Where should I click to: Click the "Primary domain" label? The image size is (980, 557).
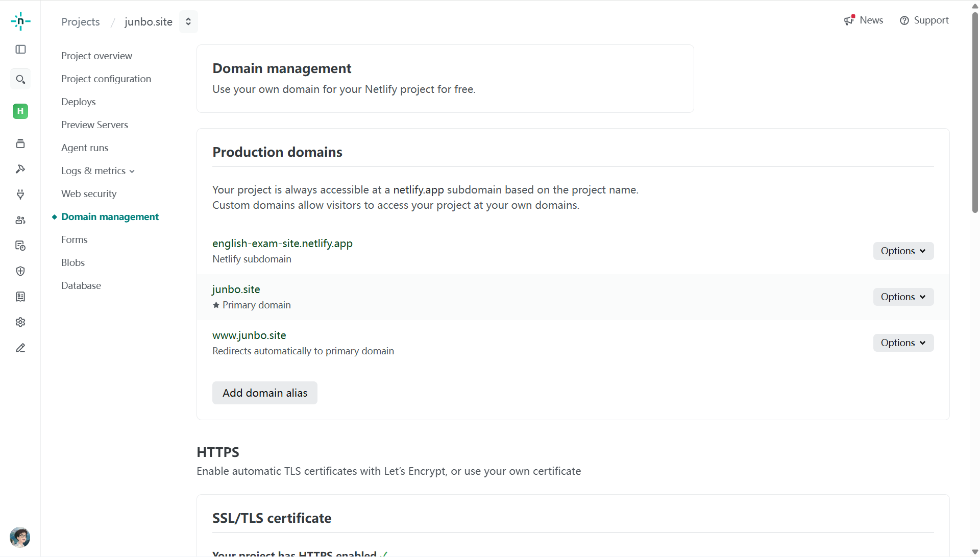(257, 305)
